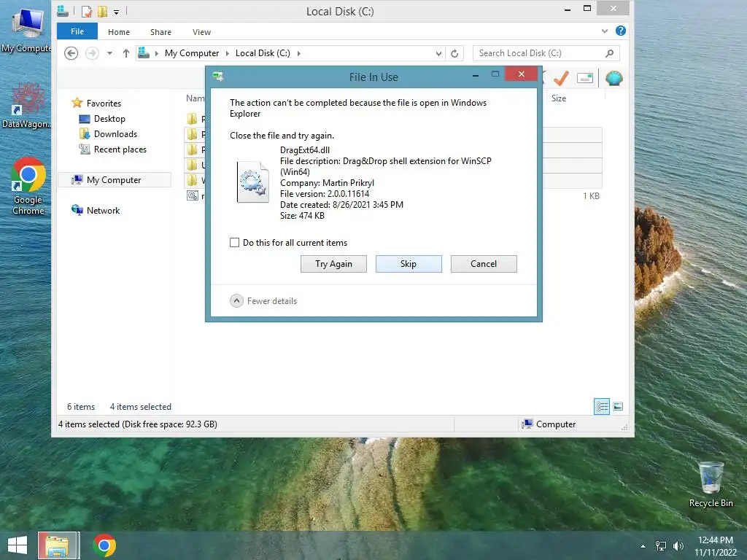Viewport: 747px width, 560px height.
Task: Refresh the Local Disk (C:) view
Action: pos(454,54)
